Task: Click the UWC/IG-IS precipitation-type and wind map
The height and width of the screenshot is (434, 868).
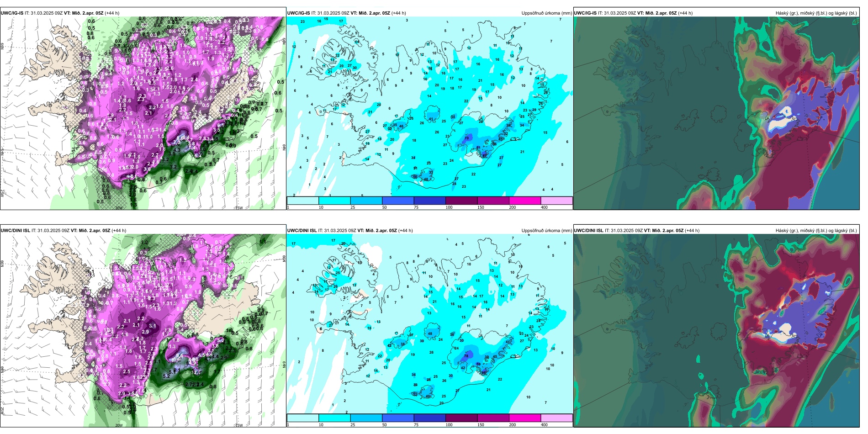Action: 143,113
